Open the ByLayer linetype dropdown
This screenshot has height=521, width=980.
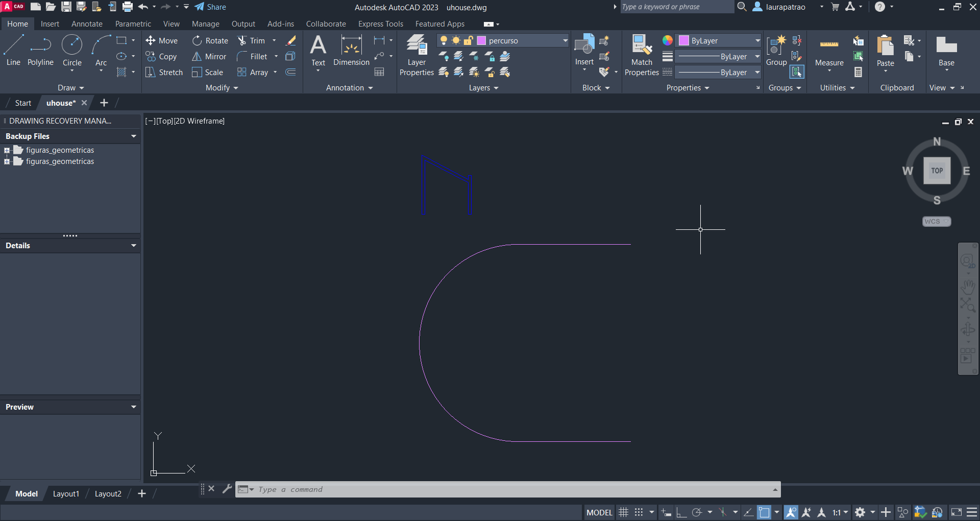click(x=757, y=72)
